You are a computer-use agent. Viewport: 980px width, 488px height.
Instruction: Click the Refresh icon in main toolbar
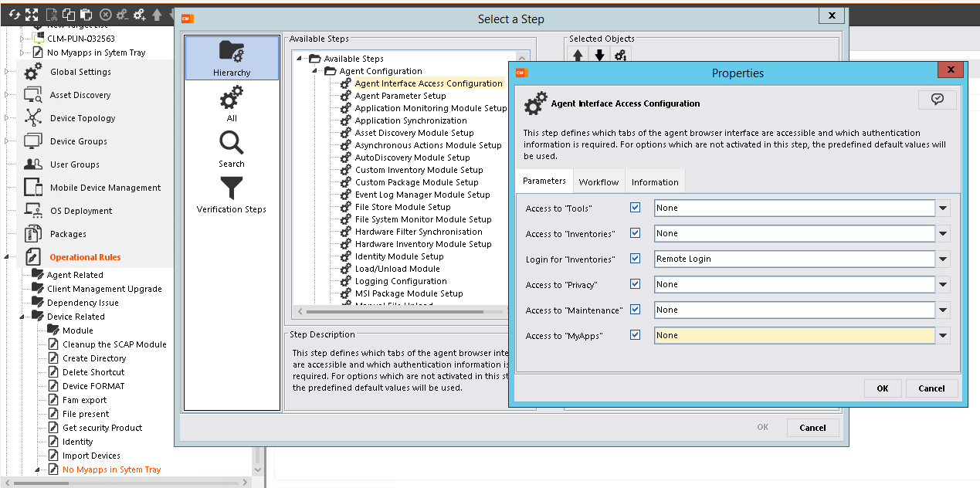(14, 15)
